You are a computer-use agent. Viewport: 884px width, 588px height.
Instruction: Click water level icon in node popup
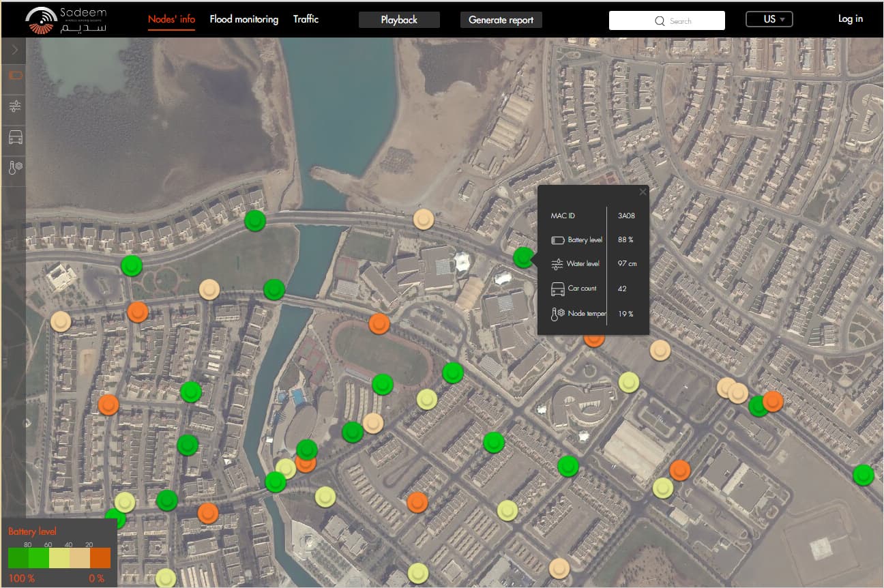pyautogui.click(x=557, y=264)
